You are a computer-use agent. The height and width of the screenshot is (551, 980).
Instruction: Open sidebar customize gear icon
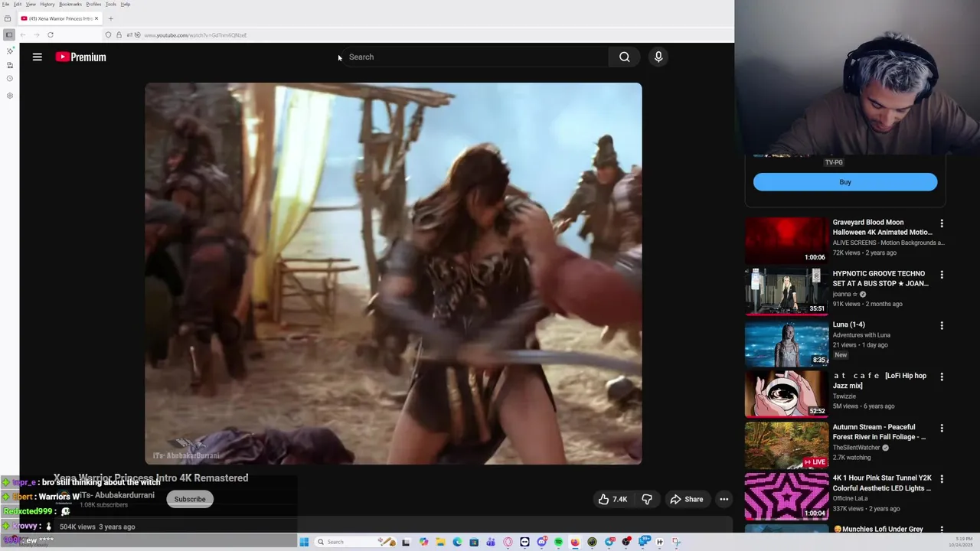pos(10,96)
